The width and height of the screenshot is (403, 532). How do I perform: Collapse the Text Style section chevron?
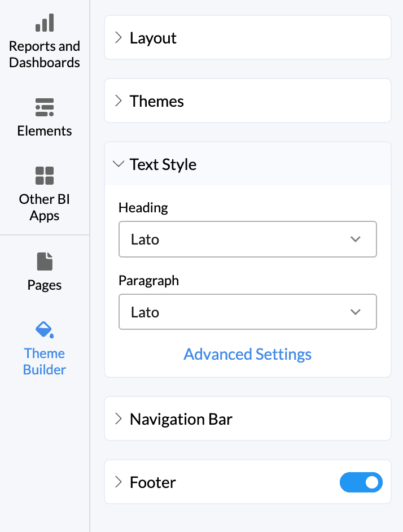click(x=118, y=164)
